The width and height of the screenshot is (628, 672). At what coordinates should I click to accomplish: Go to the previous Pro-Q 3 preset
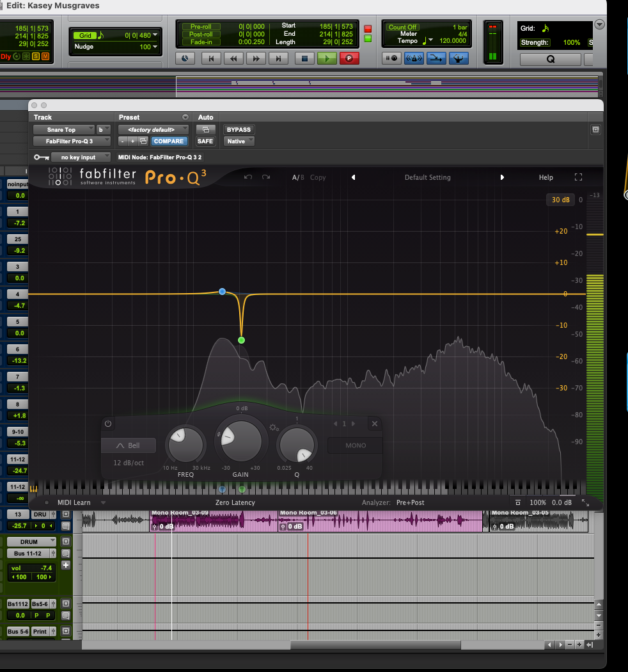coord(354,177)
